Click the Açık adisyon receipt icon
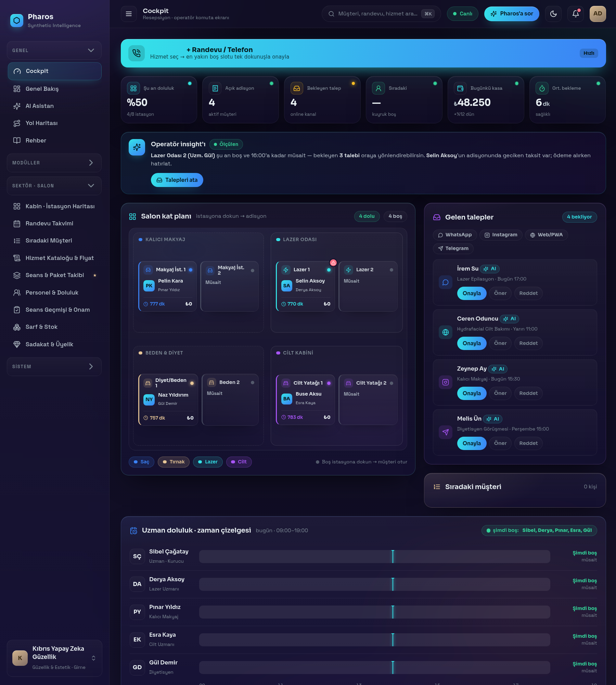The height and width of the screenshot is (685, 616). coord(215,88)
